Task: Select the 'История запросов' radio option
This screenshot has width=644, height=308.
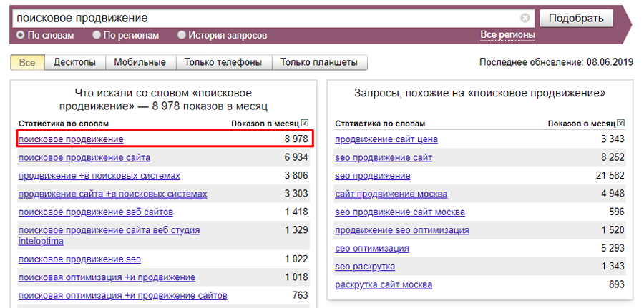Action: (x=182, y=35)
